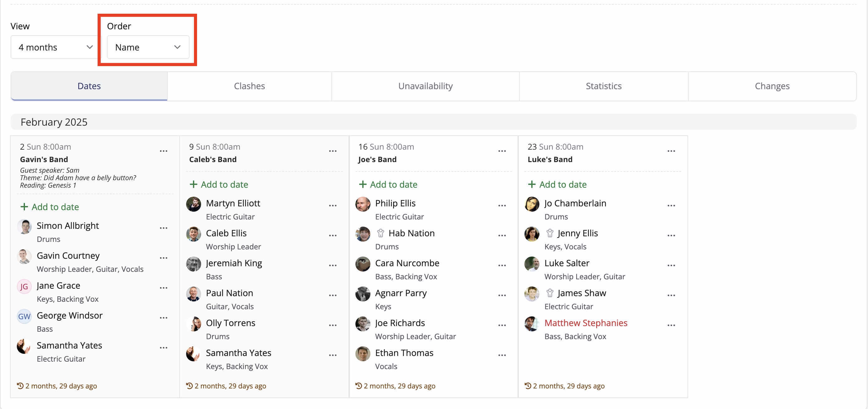Open the Order Name dropdown

(x=148, y=47)
